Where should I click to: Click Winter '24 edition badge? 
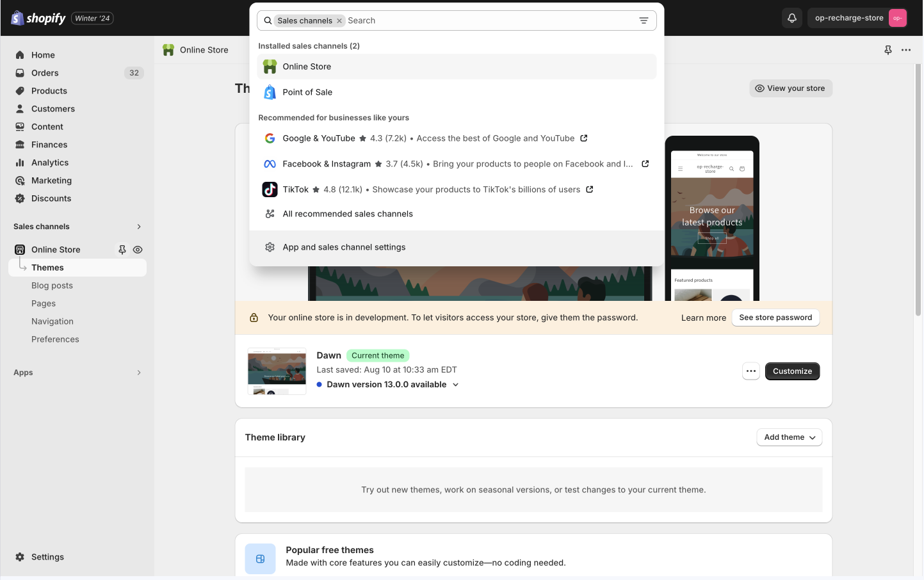[x=92, y=19]
